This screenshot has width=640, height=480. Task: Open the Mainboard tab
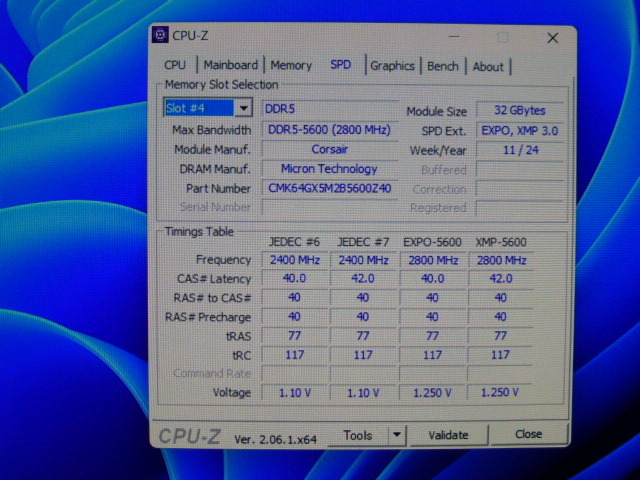[x=231, y=65]
